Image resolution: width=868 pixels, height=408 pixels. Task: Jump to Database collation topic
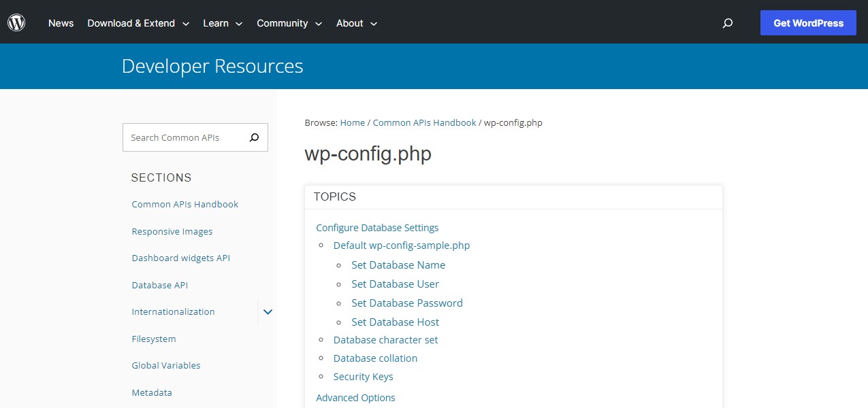coord(375,358)
